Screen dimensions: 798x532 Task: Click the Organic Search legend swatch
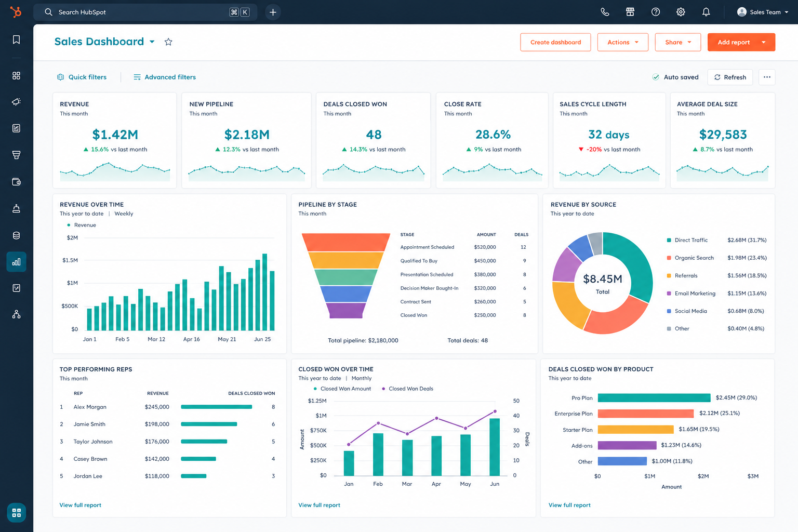tap(669, 258)
